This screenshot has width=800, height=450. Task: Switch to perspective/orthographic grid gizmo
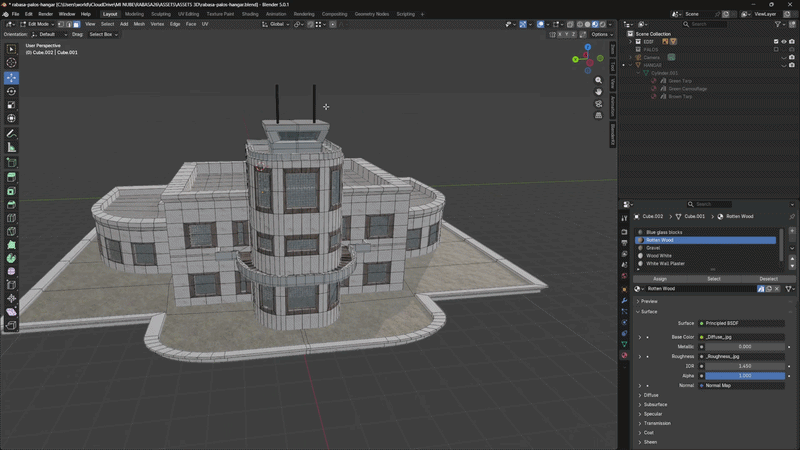point(599,115)
